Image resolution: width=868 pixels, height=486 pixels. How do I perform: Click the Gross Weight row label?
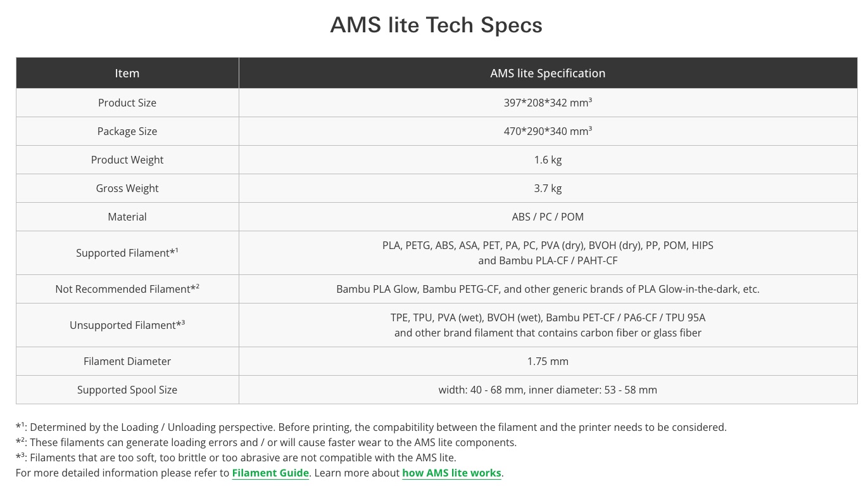[127, 188]
